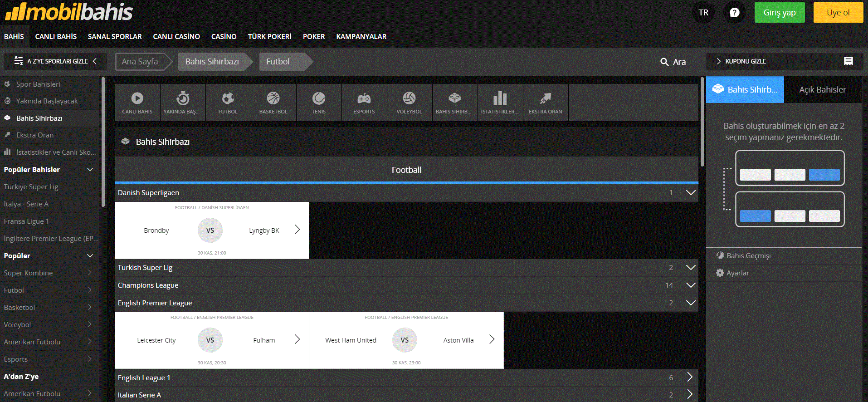Click the Futbol breadcrumb
Screen dimensions: 868x402
[x=286, y=62]
